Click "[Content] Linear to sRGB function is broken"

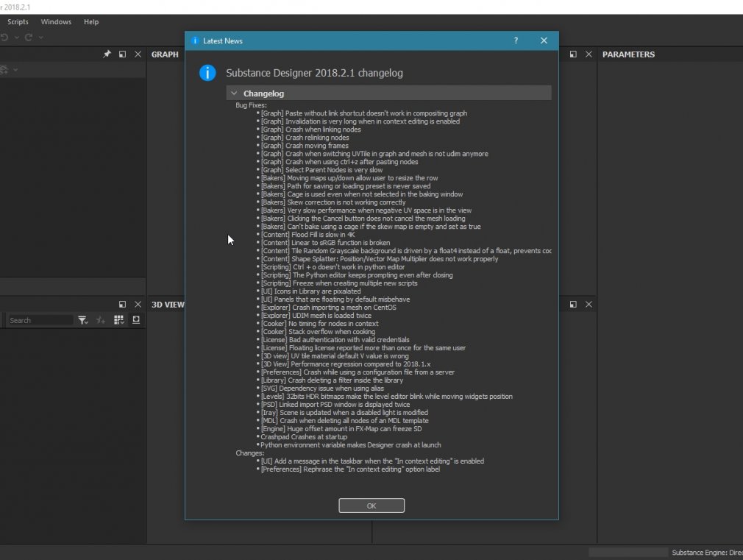326,242
